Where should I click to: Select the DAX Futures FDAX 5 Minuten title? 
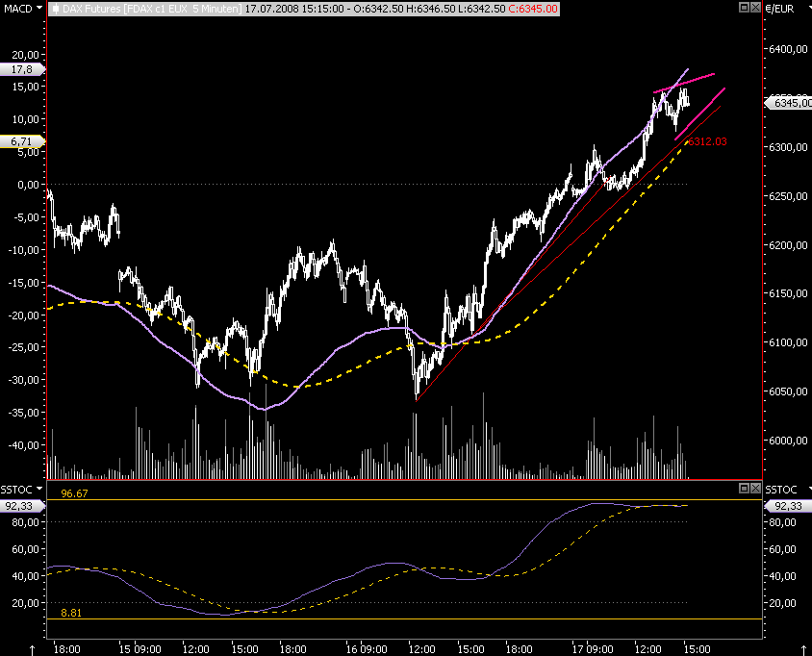coord(151,9)
